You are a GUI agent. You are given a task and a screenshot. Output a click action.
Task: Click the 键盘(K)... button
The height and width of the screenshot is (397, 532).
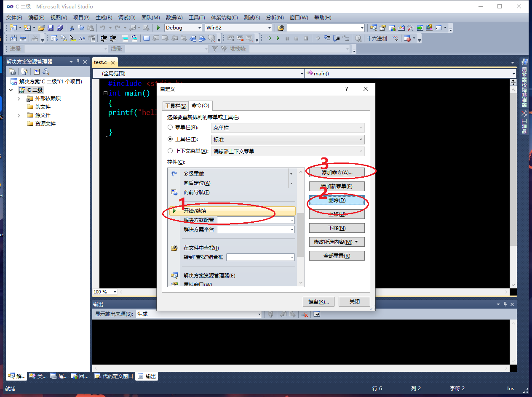318,301
